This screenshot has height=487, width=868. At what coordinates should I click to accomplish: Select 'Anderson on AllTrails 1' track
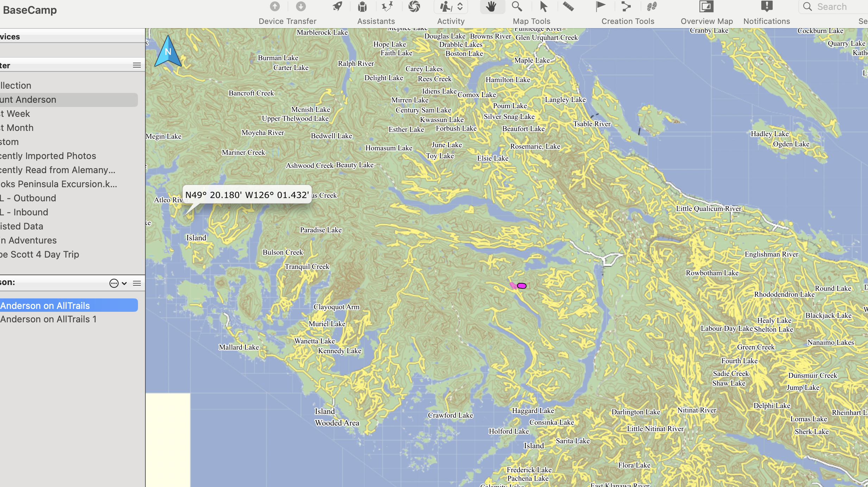[69, 319]
